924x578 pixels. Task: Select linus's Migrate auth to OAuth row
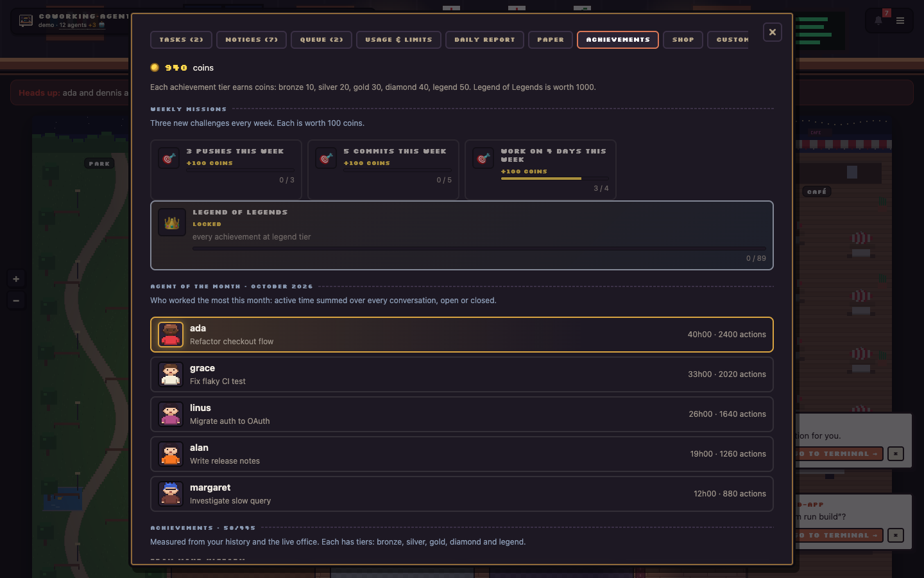coord(462,414)
